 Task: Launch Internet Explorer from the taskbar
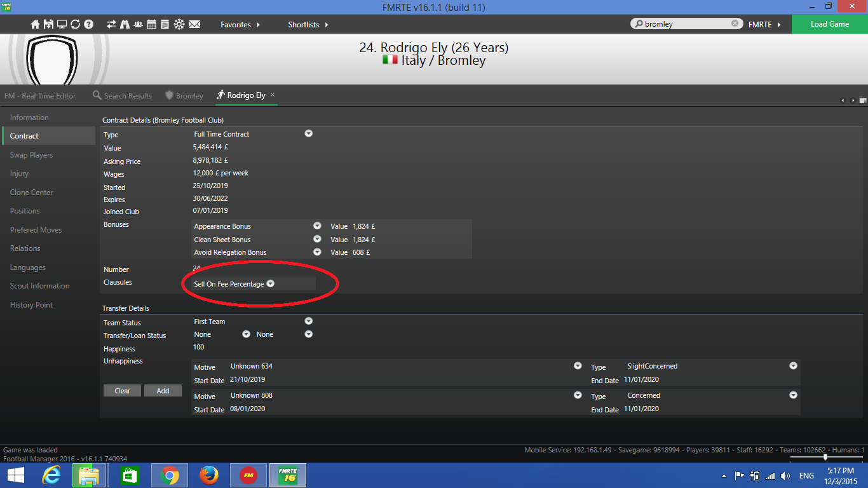[x=51, y=475]
